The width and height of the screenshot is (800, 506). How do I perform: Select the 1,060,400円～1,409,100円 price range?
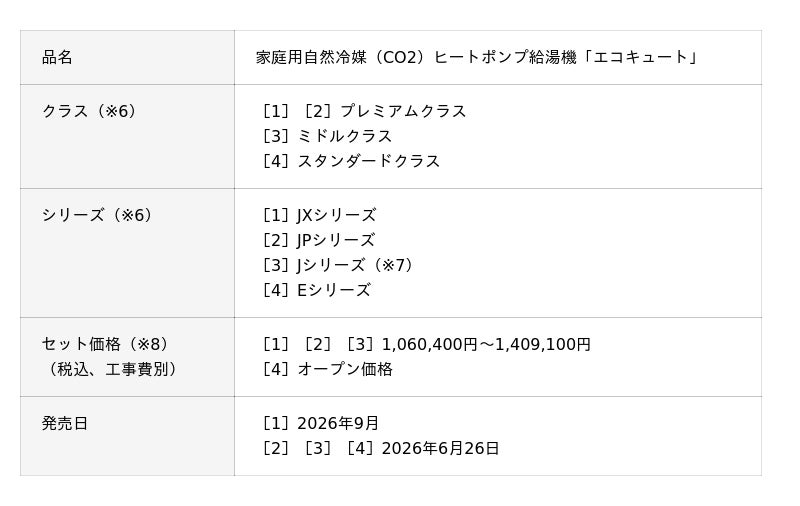486,344
